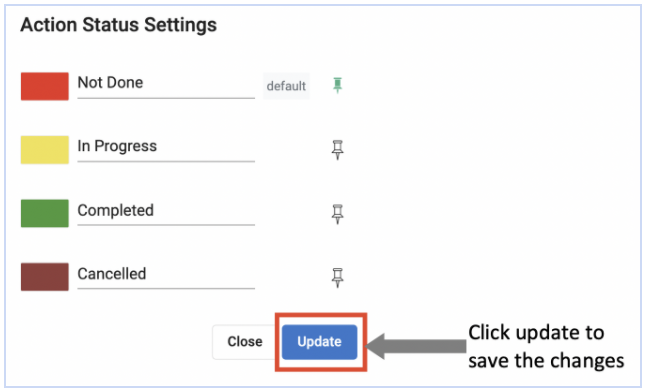
Task: Edit the Cancelled status name field
Action: [166, 276]
